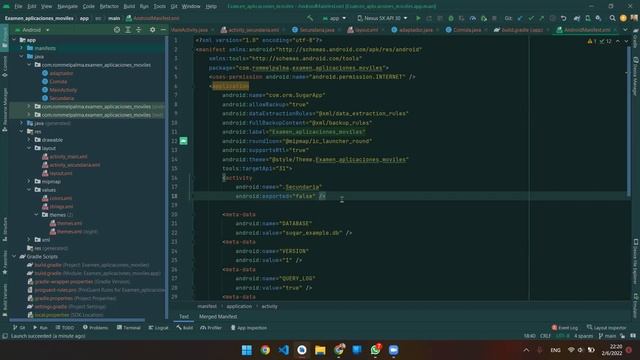640x360 pixels.
Task: Open File Explorer from taskbar
Action: [x=320, y=350]
